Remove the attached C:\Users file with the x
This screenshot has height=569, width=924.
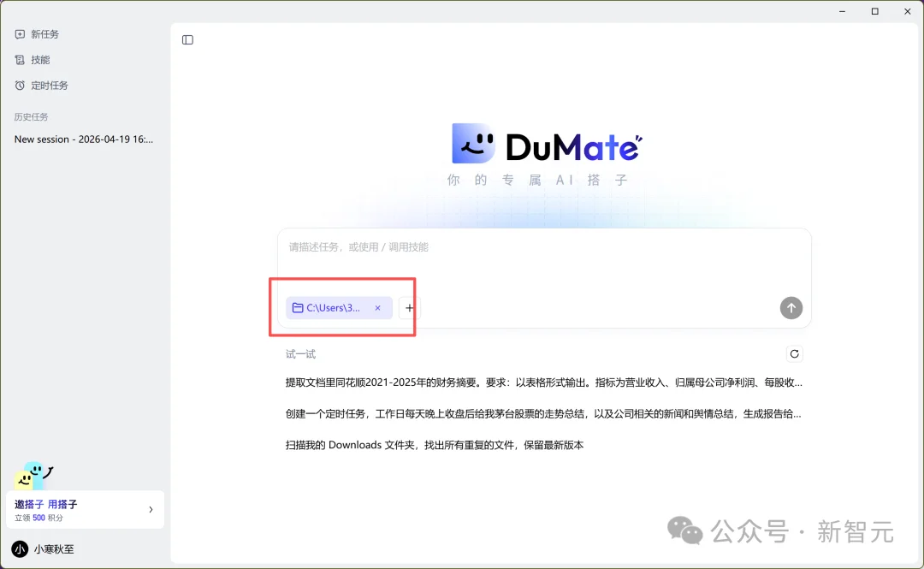(377, 308)
